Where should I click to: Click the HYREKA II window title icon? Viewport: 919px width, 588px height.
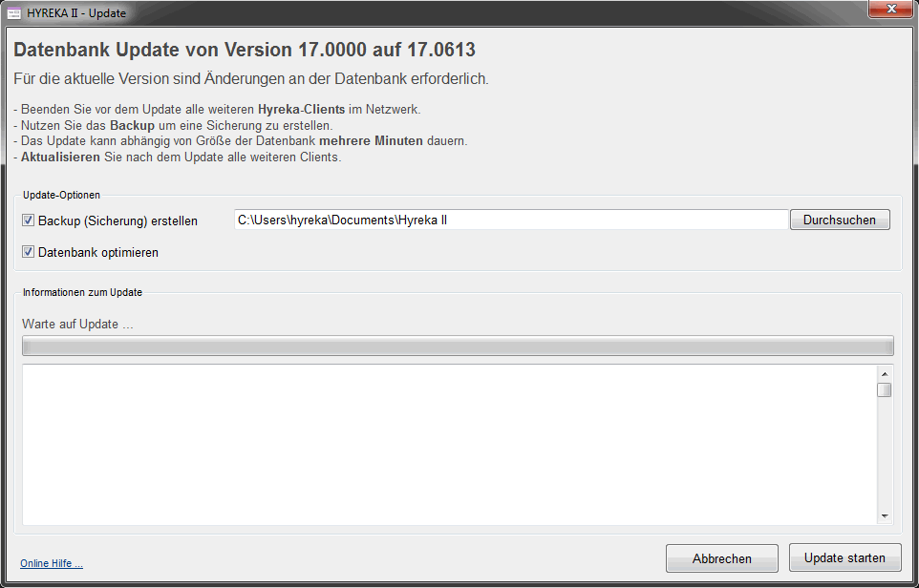[x=14, y=12]
